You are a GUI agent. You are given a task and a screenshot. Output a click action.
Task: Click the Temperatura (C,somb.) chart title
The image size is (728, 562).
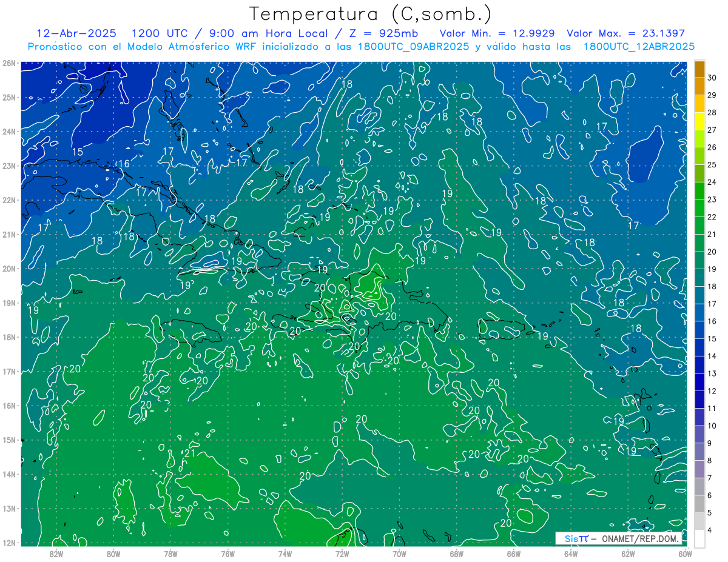371,14
